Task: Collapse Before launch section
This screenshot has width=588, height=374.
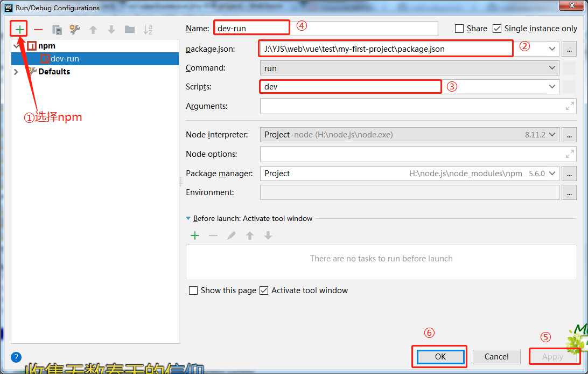Action: 188,218
